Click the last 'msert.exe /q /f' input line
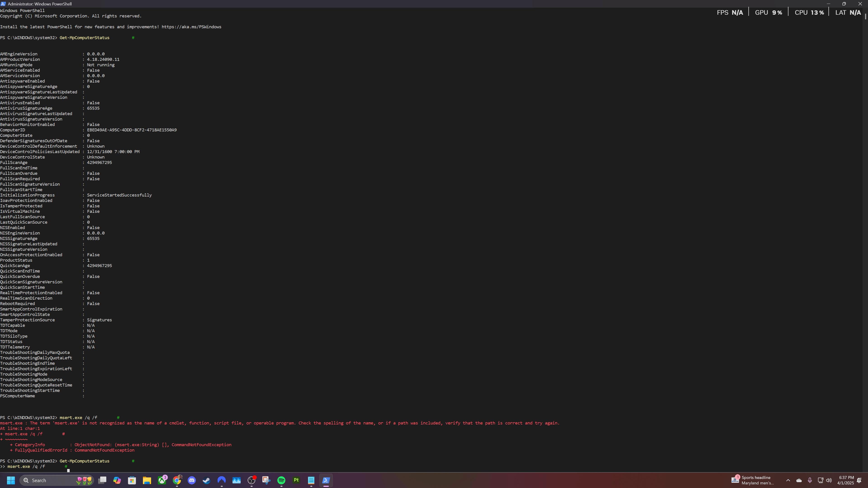This screenshot has width=868, height=488. pos(26,467)
